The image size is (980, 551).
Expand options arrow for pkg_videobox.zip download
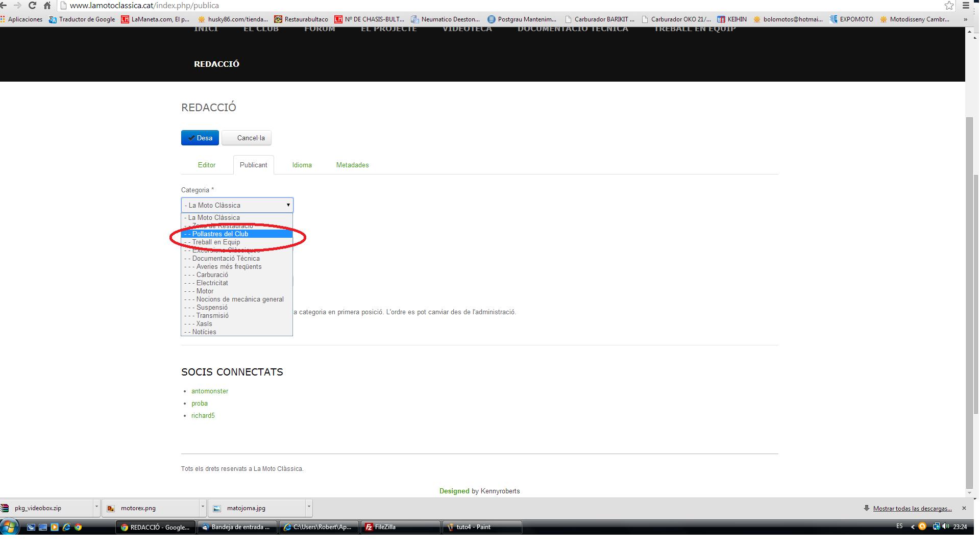coord(96,507)
